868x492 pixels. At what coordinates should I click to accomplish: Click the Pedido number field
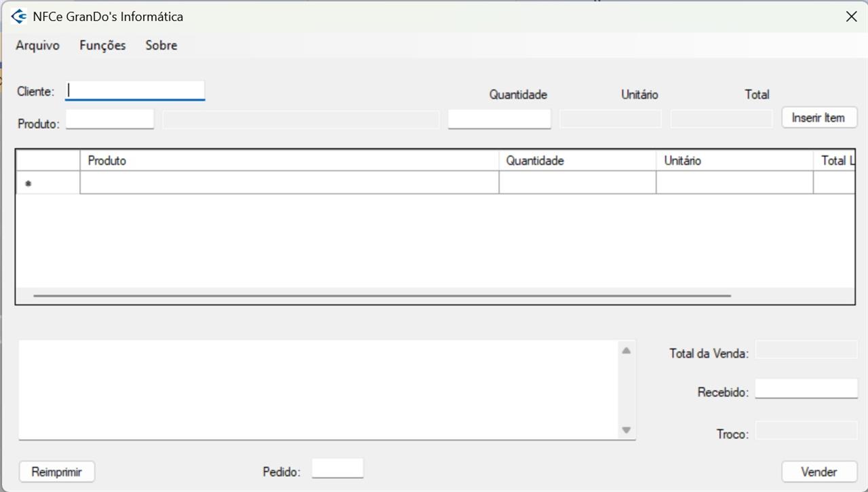coord(337,468)
